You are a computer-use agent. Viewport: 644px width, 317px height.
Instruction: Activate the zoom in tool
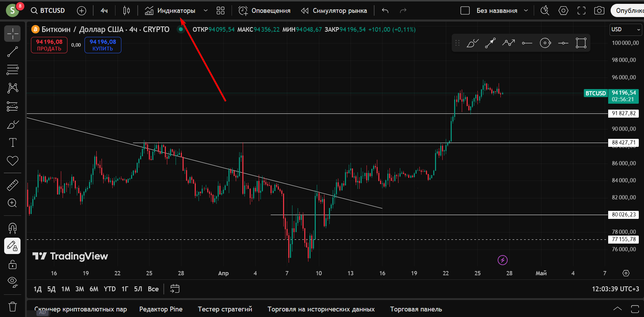pos(13,203)
